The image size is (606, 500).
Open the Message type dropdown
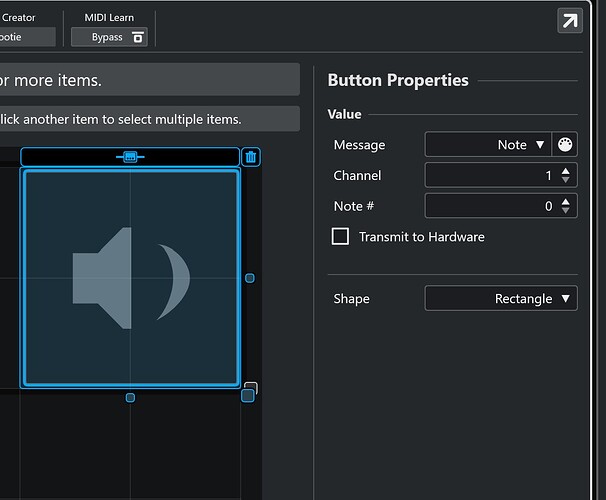488,145
